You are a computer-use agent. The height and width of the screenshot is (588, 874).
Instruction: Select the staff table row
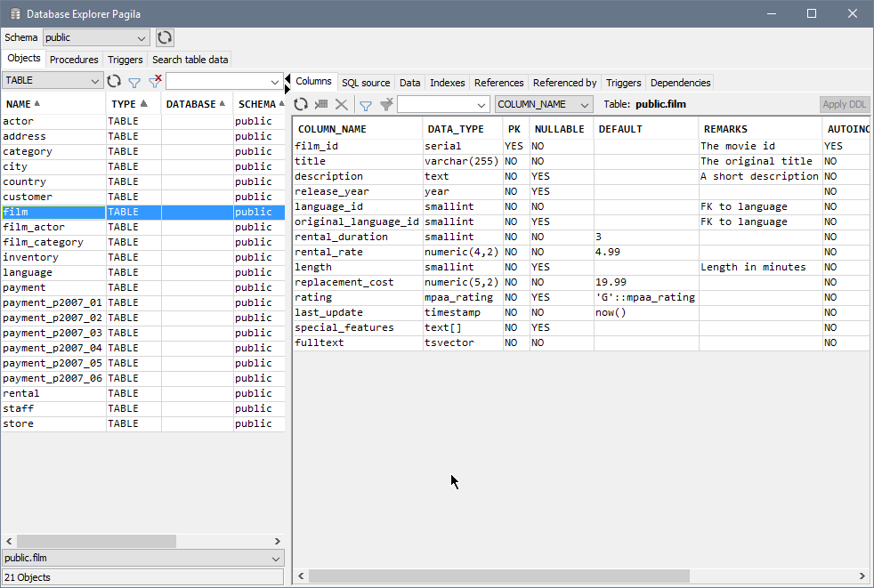point(142,408)
